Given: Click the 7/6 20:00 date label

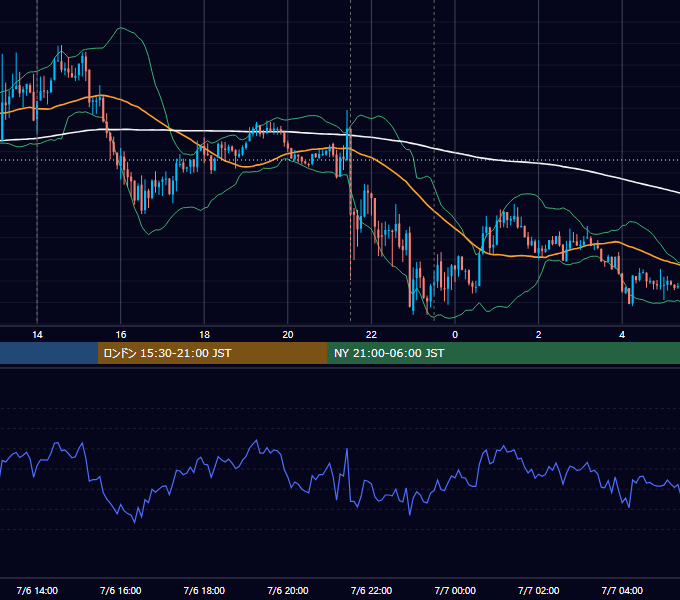Looking at the screenshot, I should [288, 590].
